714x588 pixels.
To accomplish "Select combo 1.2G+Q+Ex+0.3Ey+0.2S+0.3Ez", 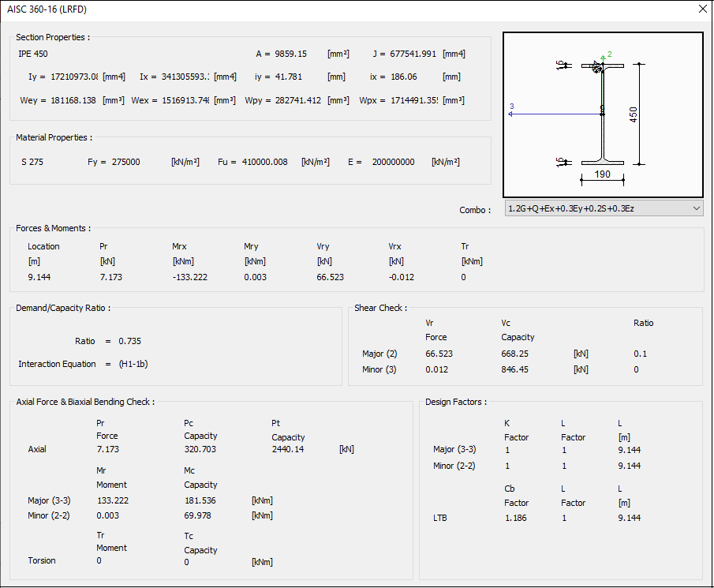I will [x=604, y=209].
